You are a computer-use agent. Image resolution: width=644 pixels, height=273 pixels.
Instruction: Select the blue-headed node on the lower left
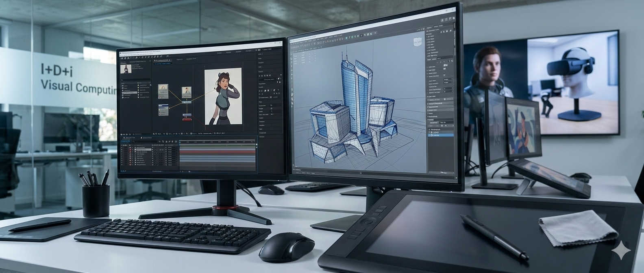coord(163,109)
